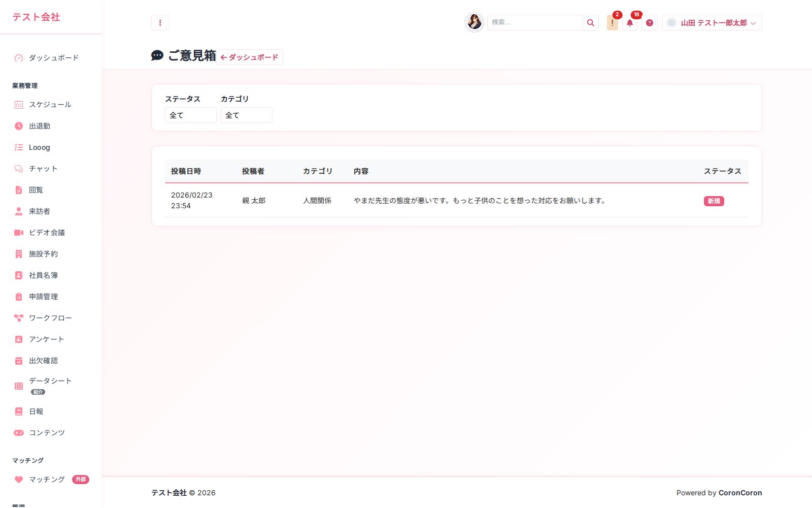This screenshot has height=508, width=812.
Task: Open 社員名簿 menu item
Action: click(51, 275)
